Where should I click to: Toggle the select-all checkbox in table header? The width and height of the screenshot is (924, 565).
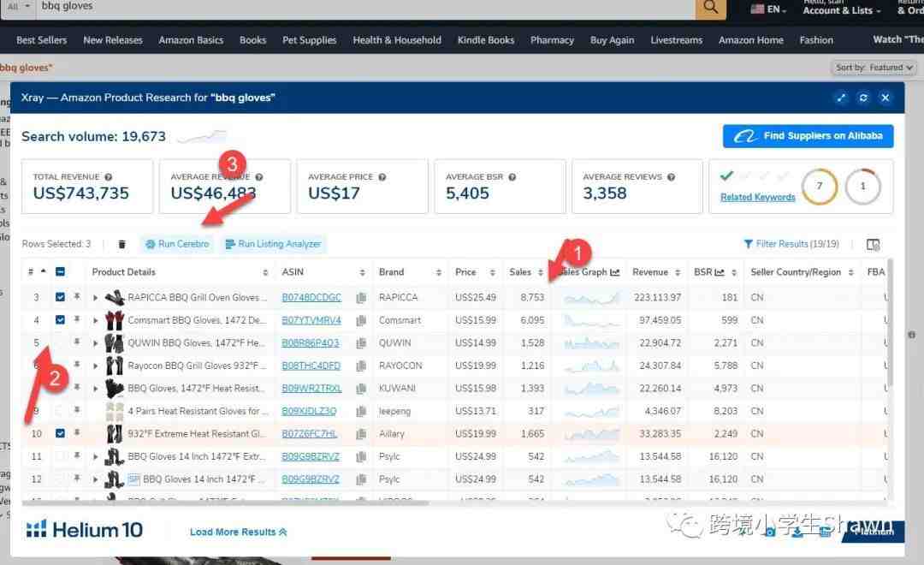tap(60, 272)
